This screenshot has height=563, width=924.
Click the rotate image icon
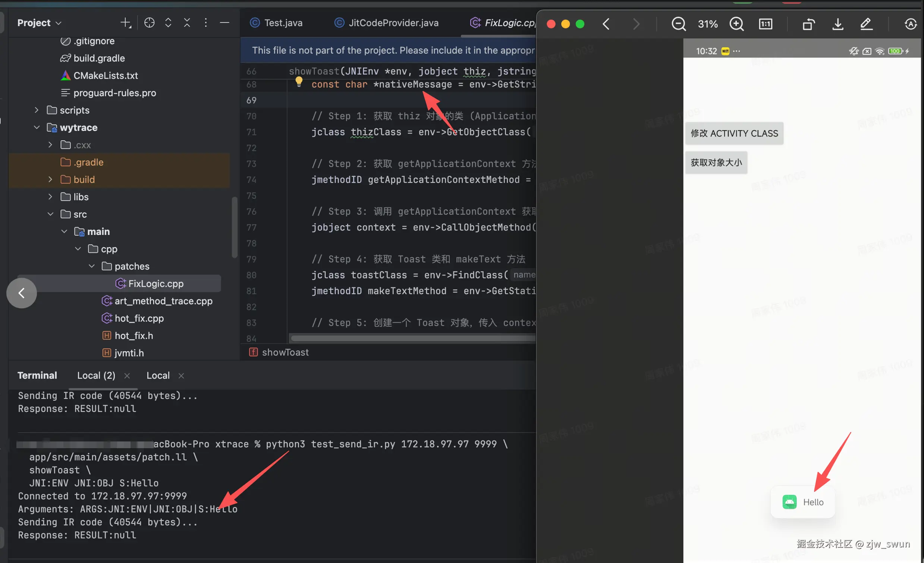pyautogui.click(x=808, y=24)
